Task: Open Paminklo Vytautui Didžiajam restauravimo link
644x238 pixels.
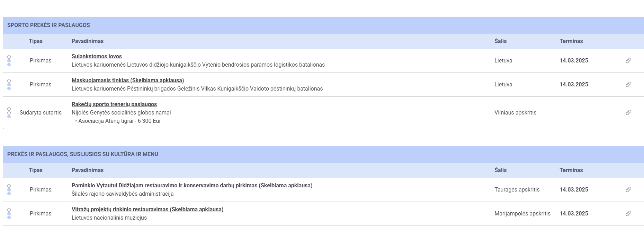Action: tap(192, 186)
